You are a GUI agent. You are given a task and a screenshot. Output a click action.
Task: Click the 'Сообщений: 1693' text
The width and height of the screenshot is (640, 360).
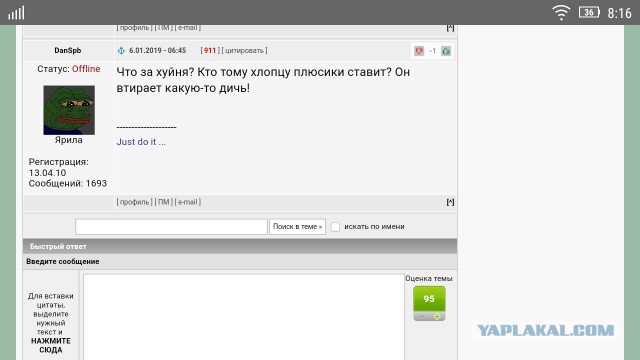tap(68, 184)
